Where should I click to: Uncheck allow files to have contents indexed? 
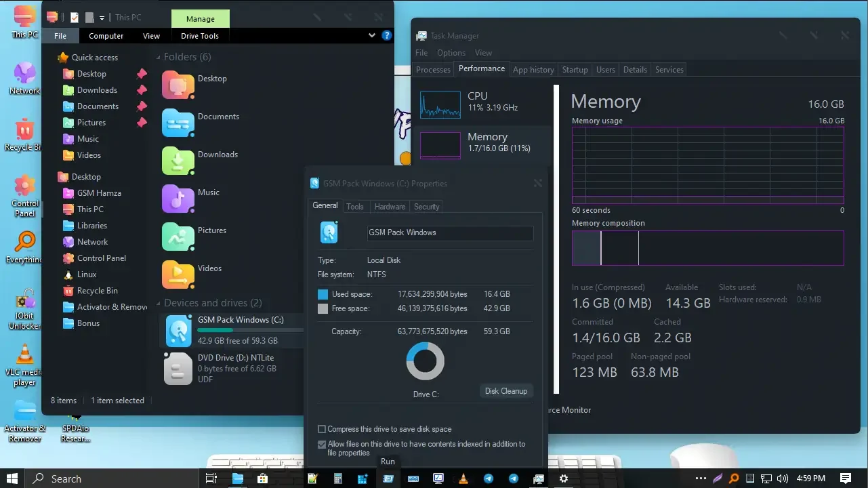click(322, 444)
